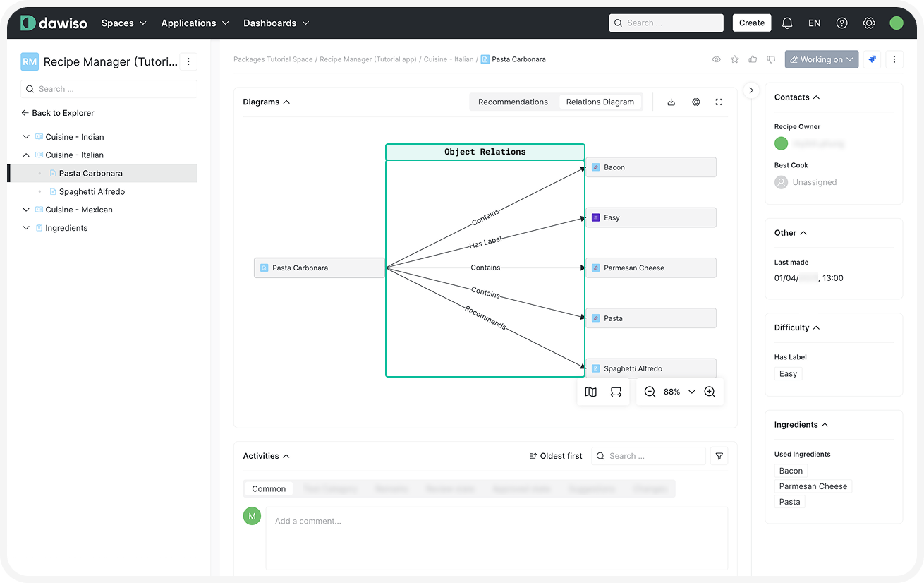Open diagram settings gear icon
The width and height of the screenshot is (924, 583).
click(696, 102)
